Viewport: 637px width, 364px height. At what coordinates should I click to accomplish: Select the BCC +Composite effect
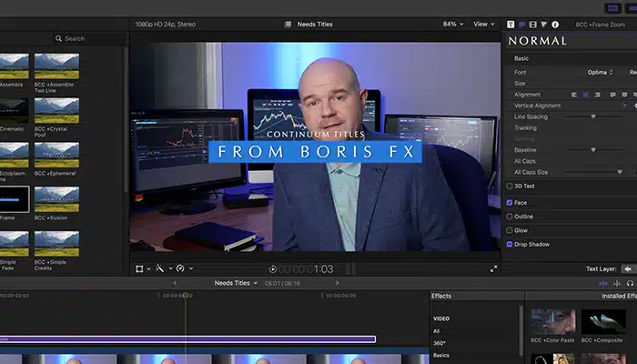(603, 326)
